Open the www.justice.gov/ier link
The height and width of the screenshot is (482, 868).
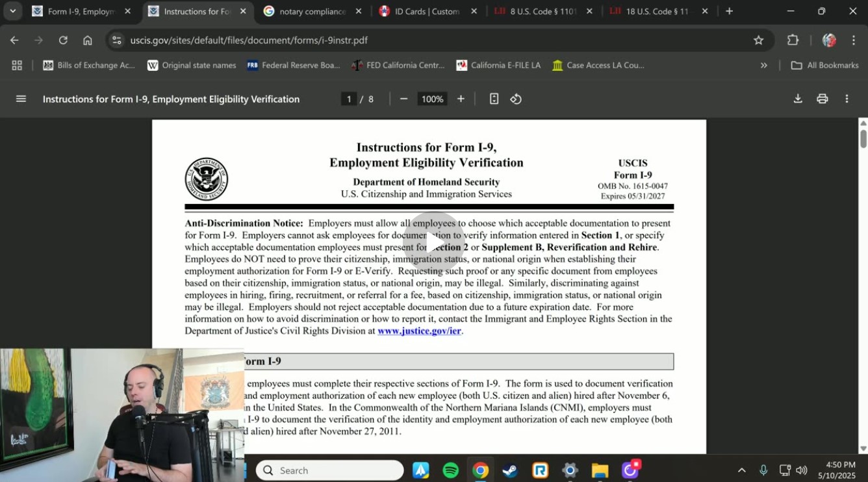coord(419,331)
